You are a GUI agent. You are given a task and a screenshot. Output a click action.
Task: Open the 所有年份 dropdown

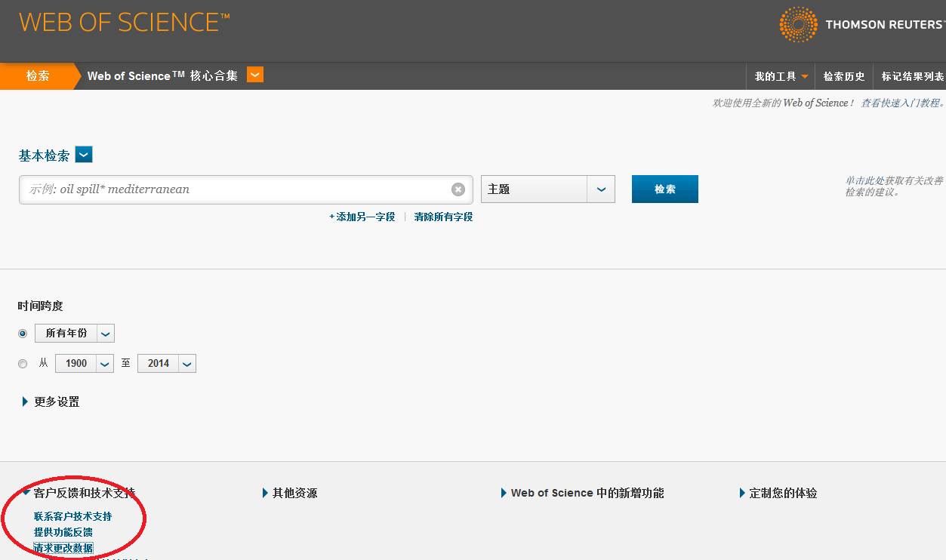click(x=75, y=333)
